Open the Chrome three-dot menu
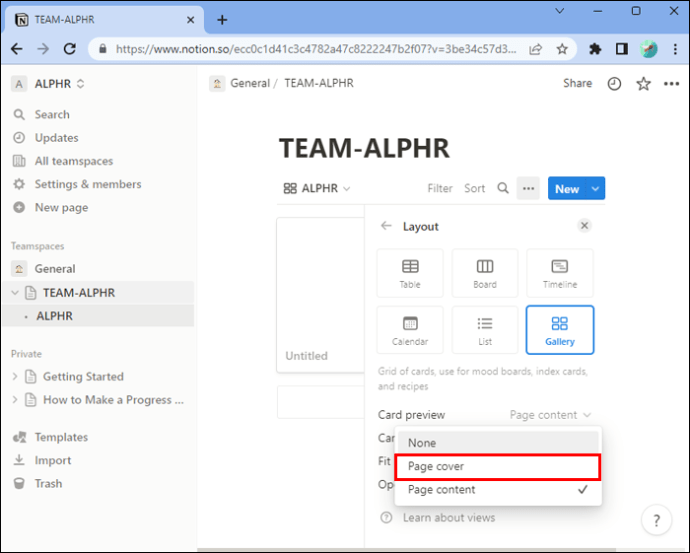The height and width of the screenshot is (553, 690). pos(675,49)
